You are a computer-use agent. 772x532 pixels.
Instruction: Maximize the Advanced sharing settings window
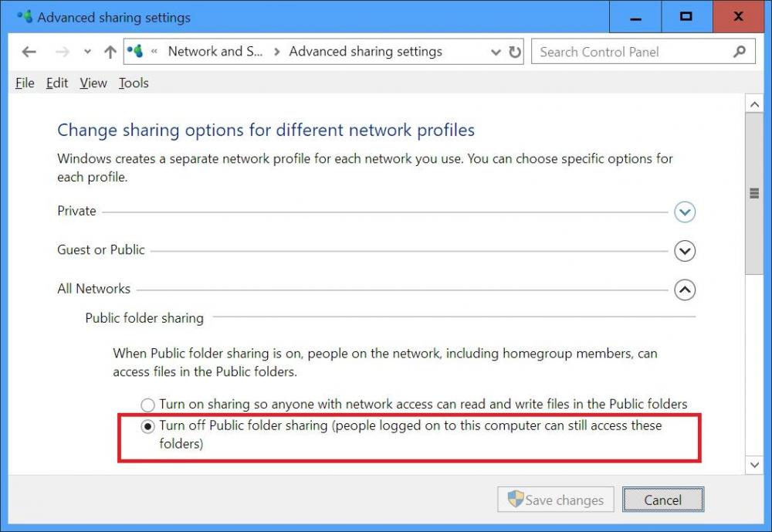pyautogui.click(x=686, y=17)
